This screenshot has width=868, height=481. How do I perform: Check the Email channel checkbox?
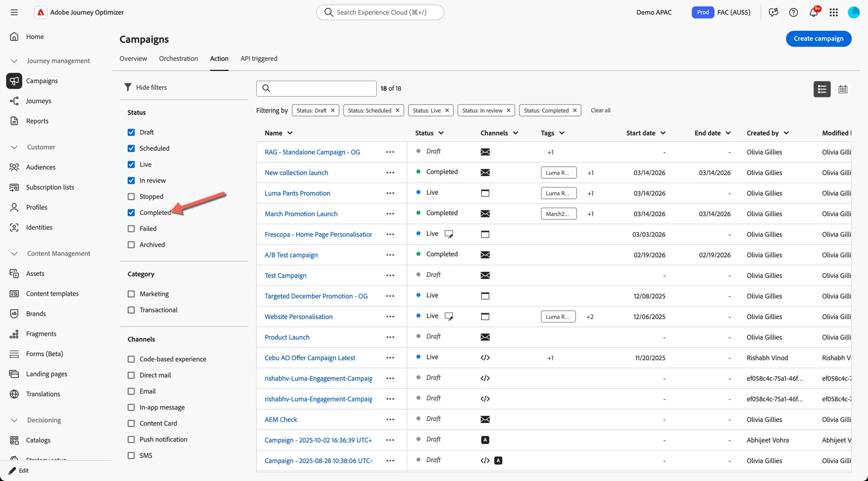click(x=131, y=392)
